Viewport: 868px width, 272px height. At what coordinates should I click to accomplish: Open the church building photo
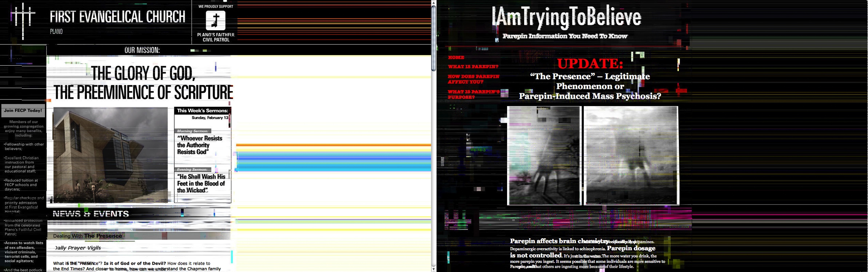click(x=111, y=155)
